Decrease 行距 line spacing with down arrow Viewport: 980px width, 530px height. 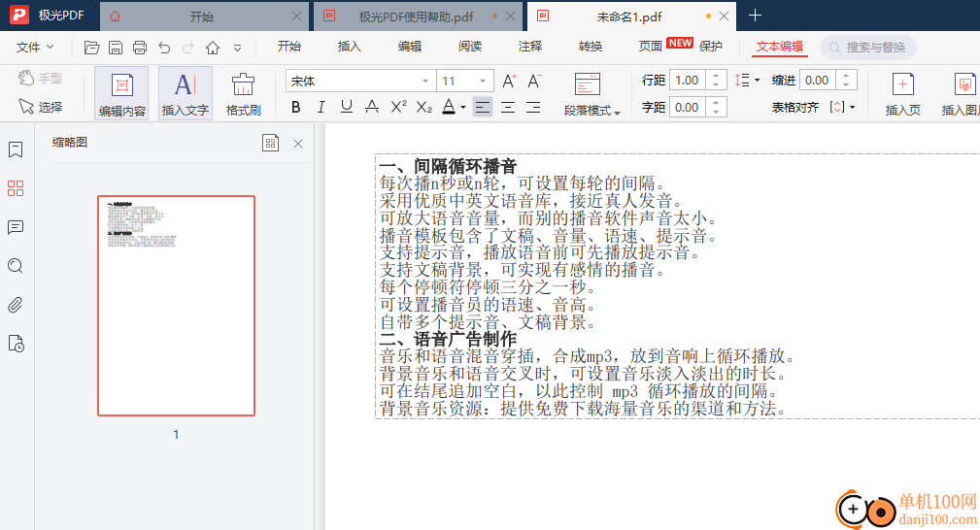716,85
